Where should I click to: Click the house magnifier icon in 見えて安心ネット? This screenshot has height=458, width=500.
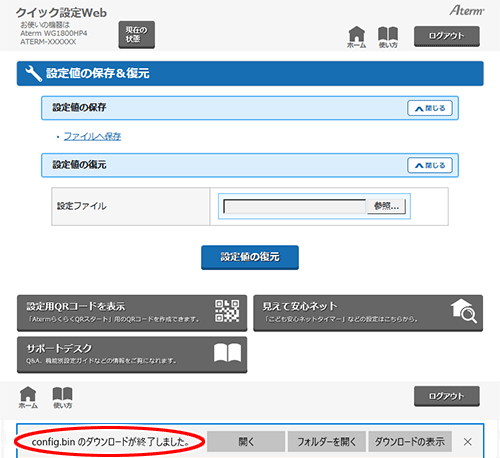464,311
